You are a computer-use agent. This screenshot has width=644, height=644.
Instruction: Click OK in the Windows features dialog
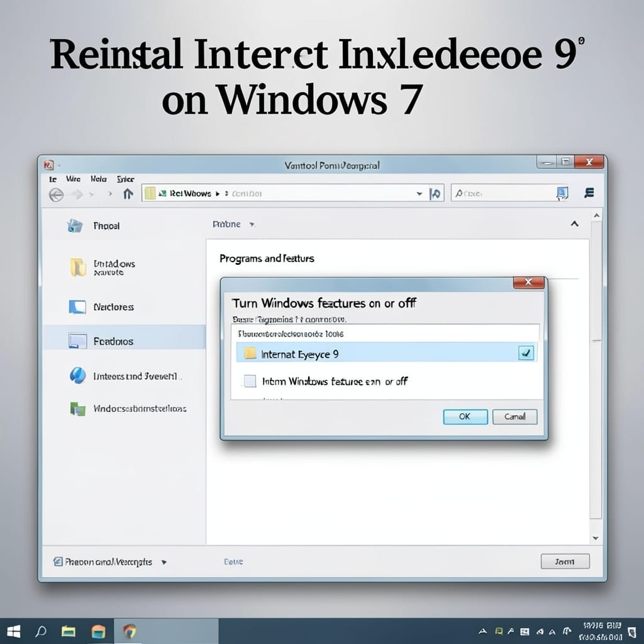[x=465, y=416]
